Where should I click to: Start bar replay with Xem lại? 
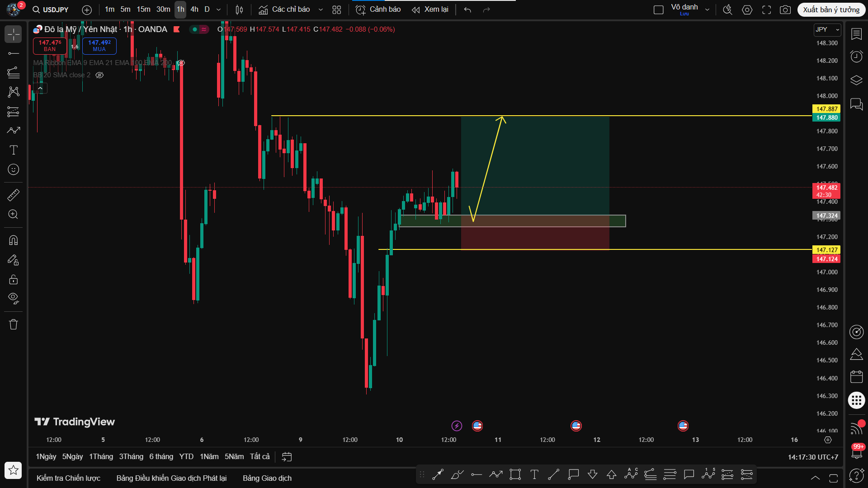430,9
